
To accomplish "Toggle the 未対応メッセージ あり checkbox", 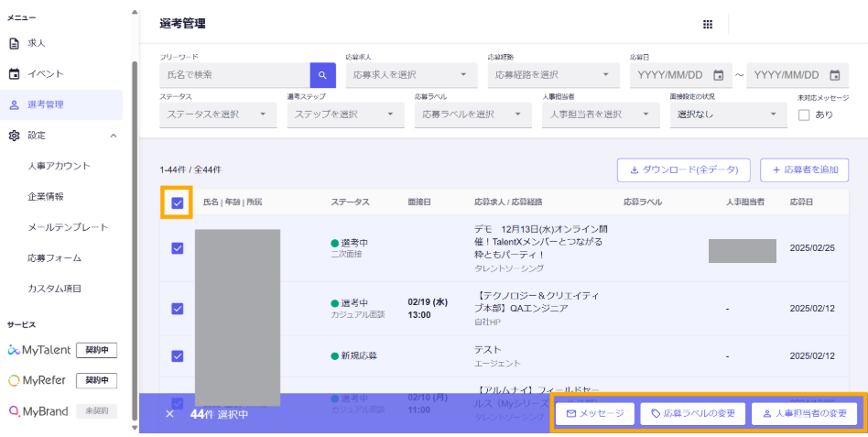I will pyautogui.click(x=804, y=115).
